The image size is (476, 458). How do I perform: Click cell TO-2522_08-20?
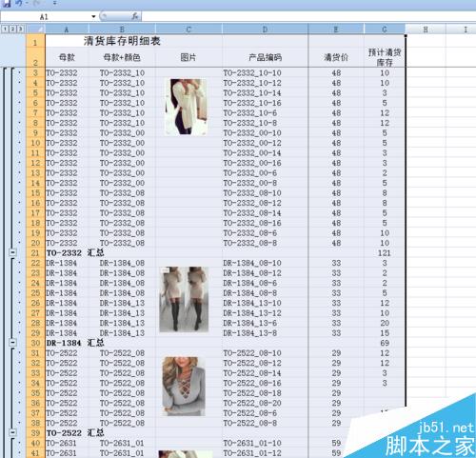click(x=252, y=403)
